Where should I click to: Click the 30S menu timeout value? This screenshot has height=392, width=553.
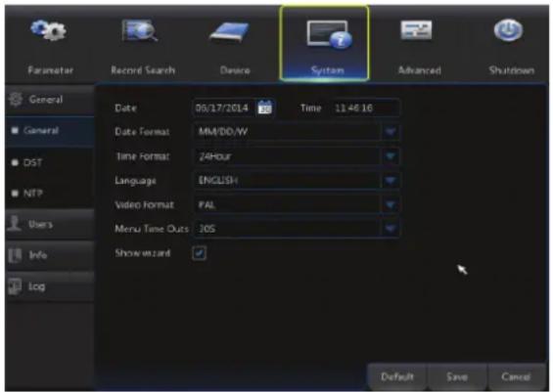click(207, 229)
